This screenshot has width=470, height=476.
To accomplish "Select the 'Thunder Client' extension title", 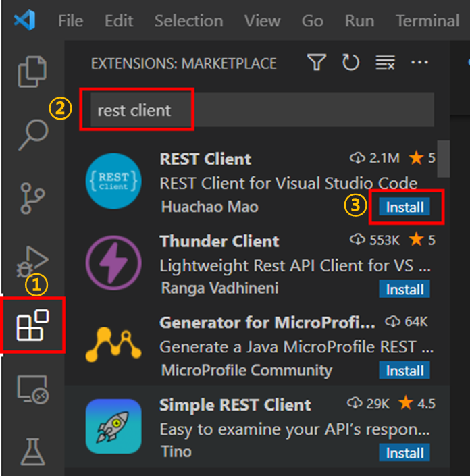I will 219,241.
